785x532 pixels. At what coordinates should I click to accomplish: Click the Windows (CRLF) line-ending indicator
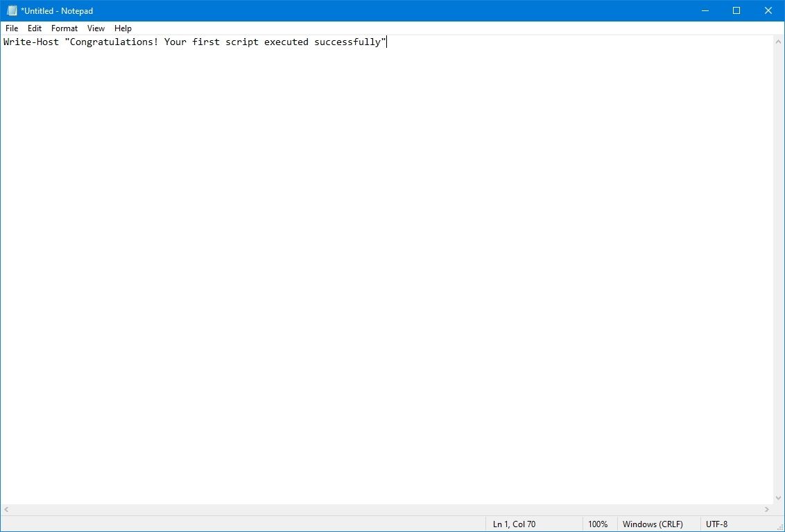point(653,524)
